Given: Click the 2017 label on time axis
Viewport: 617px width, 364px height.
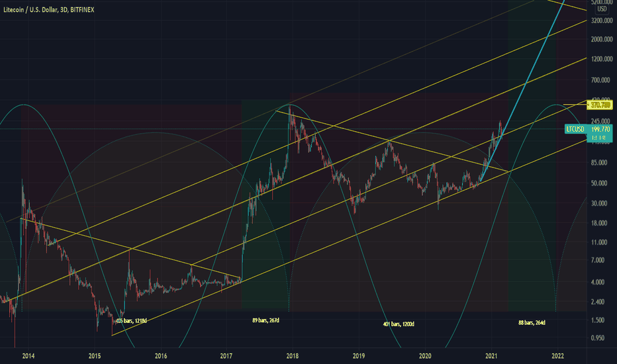Looking at the screenshot, I should 226,356.
